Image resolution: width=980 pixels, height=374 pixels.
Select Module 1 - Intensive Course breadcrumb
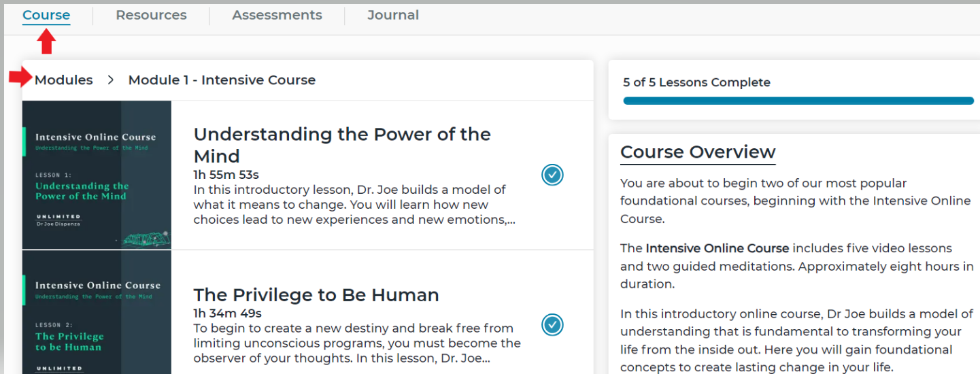click(222, 80)
